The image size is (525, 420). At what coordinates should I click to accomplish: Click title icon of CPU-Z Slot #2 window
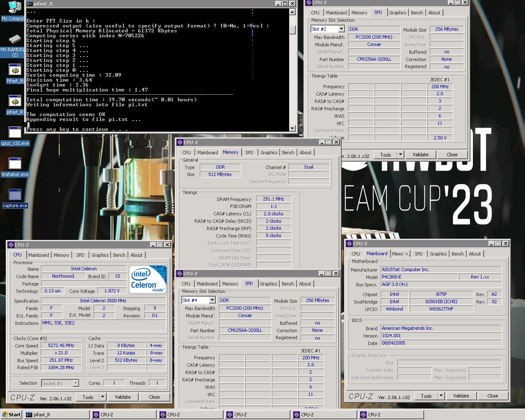308,2
